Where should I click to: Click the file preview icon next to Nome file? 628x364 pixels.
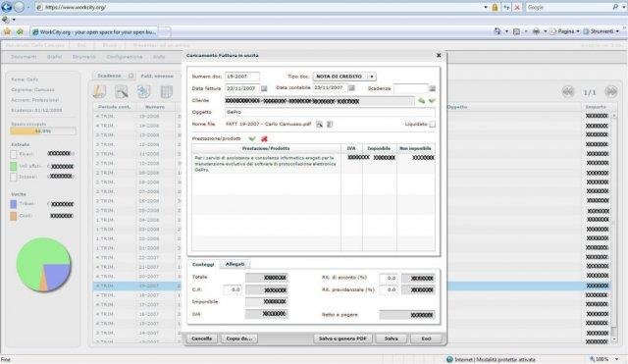click(x=319, y=125)
